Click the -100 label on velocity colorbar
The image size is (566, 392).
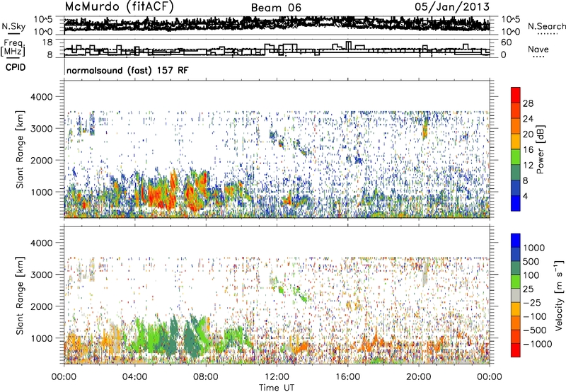[x=535, y=316]
